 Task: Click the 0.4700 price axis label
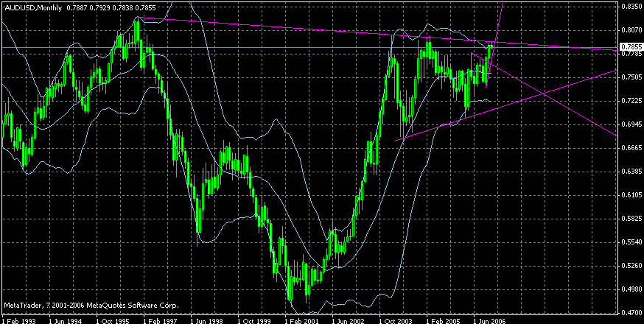pyautogui.click(x=632, y=313)
